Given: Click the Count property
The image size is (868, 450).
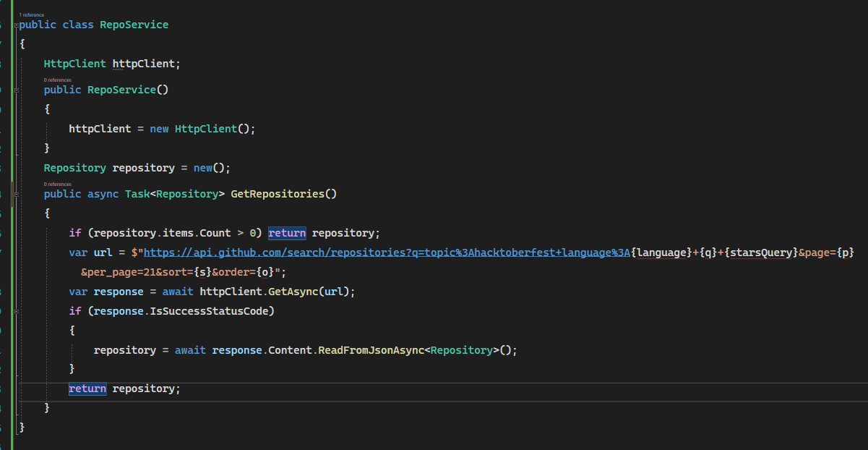Looking at the screenshot, I should [215, 233].
